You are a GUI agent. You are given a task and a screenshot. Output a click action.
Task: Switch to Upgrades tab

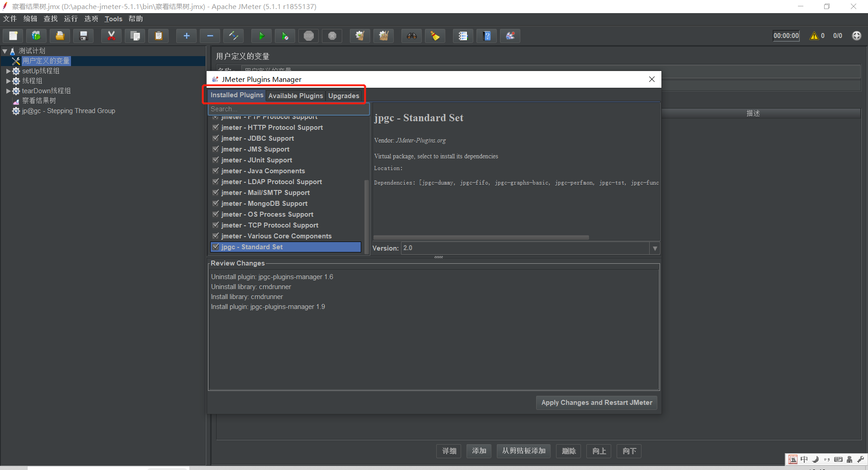coord(344,96)
